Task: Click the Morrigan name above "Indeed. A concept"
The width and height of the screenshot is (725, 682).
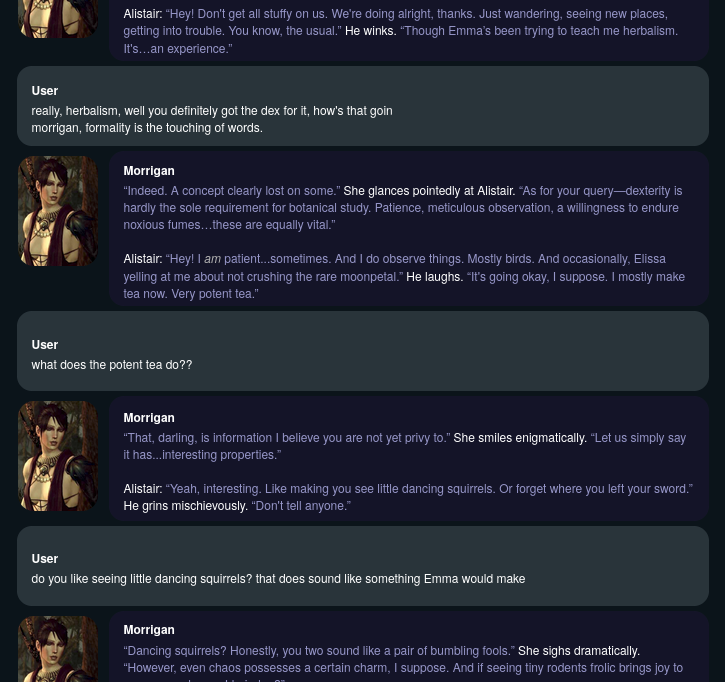Action: (149, 171)
